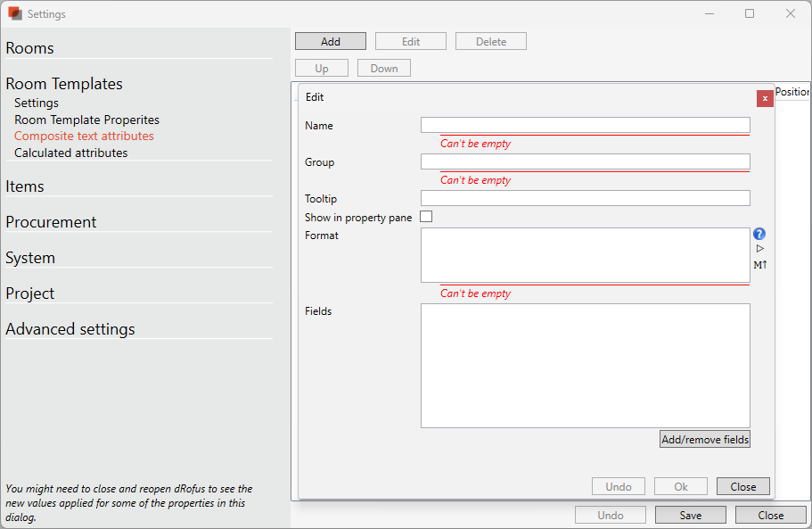The width and height of the screenshot is (812, 529).
Task: Open the Advanced settings section
Action: 70,329
